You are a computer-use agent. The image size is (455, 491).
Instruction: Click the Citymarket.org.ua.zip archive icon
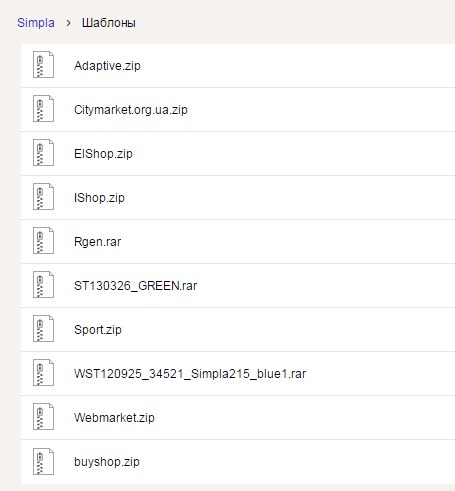[x=43, y=108]
